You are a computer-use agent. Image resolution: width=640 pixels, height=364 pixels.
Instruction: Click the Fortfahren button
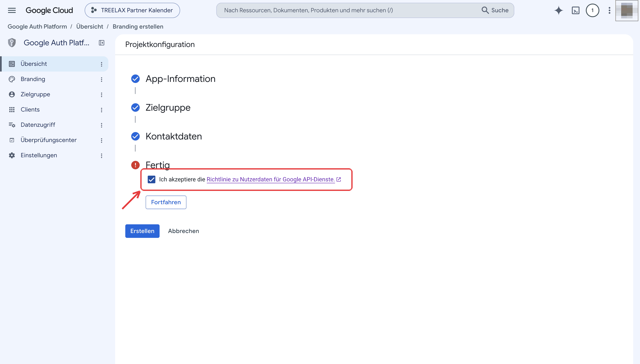pos(166,202)
